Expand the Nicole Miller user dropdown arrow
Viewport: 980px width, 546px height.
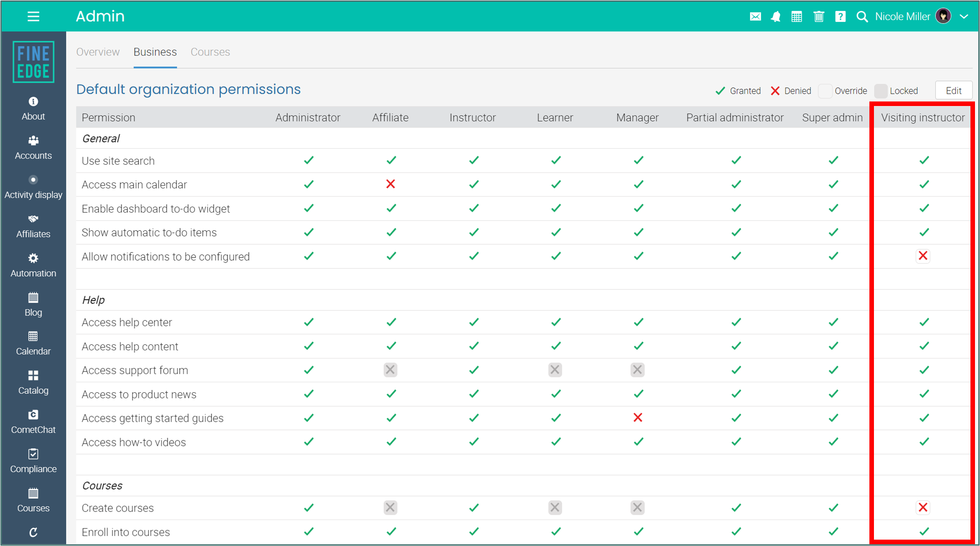pos(964,17)
